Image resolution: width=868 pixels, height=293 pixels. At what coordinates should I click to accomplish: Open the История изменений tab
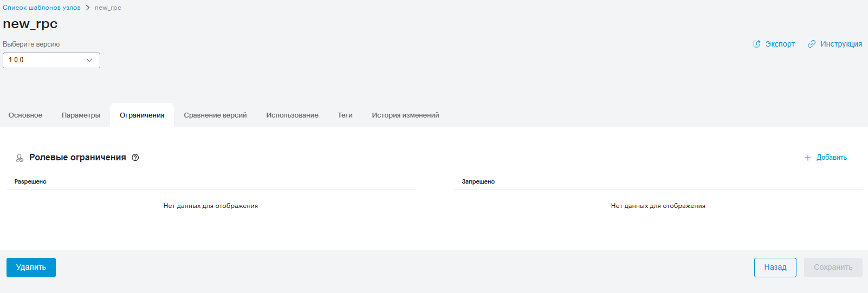(x=405, y=115)
